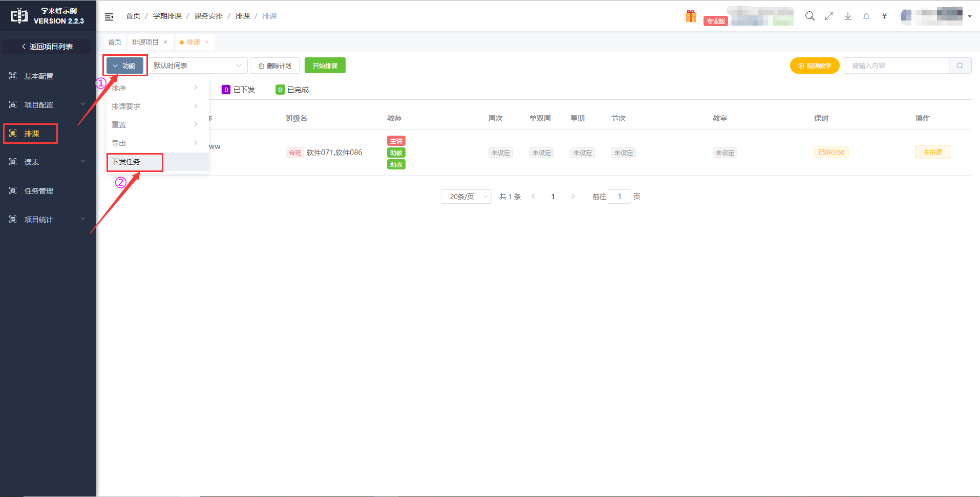Toggle fullscreen with the expand arrows icon

pos(828,16)
